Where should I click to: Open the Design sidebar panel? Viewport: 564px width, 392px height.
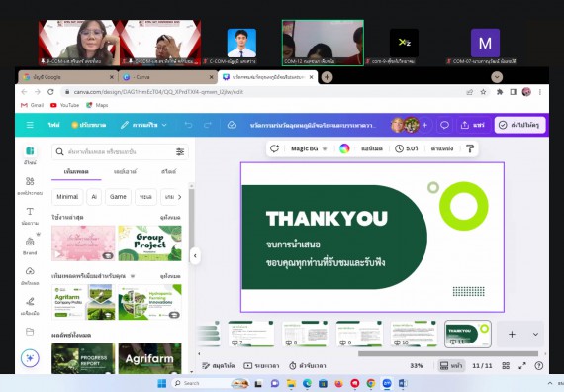click(30, 155)
